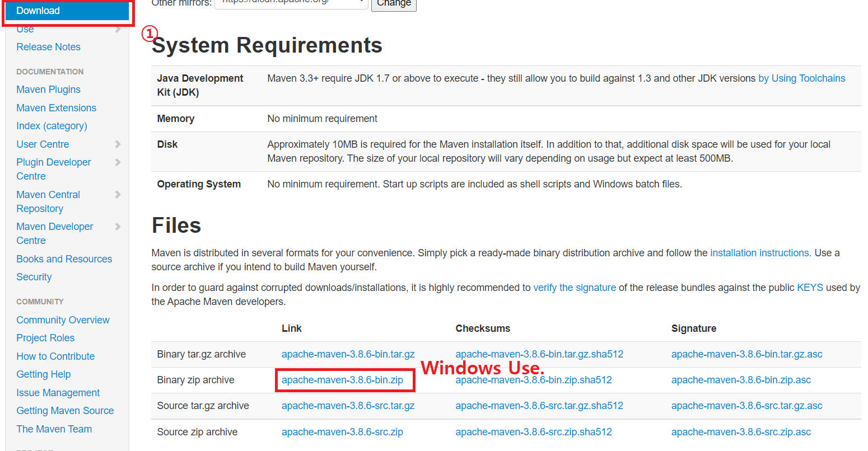Download apache-maven-3.8.6-src.zip
The image size is (868, 451).
[342, 432]
